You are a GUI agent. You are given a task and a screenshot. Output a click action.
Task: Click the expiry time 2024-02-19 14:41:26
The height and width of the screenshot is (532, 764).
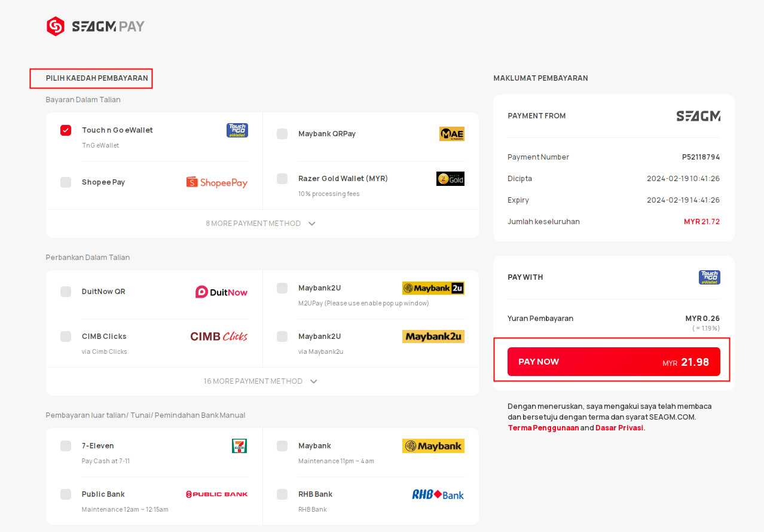pyautogui.click(x=683, y=200)
